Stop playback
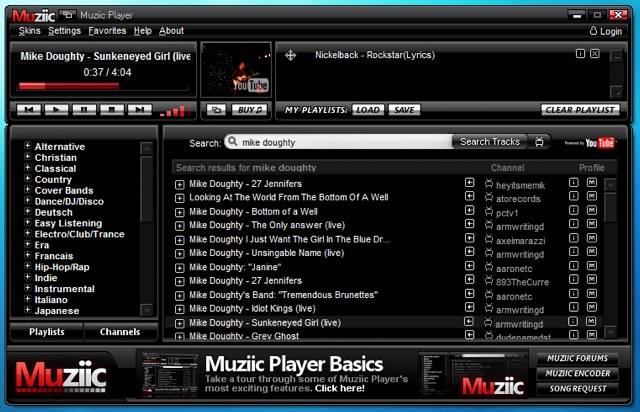Image resolution: width=640 pixels, height=412 pixels. (112, 110)
